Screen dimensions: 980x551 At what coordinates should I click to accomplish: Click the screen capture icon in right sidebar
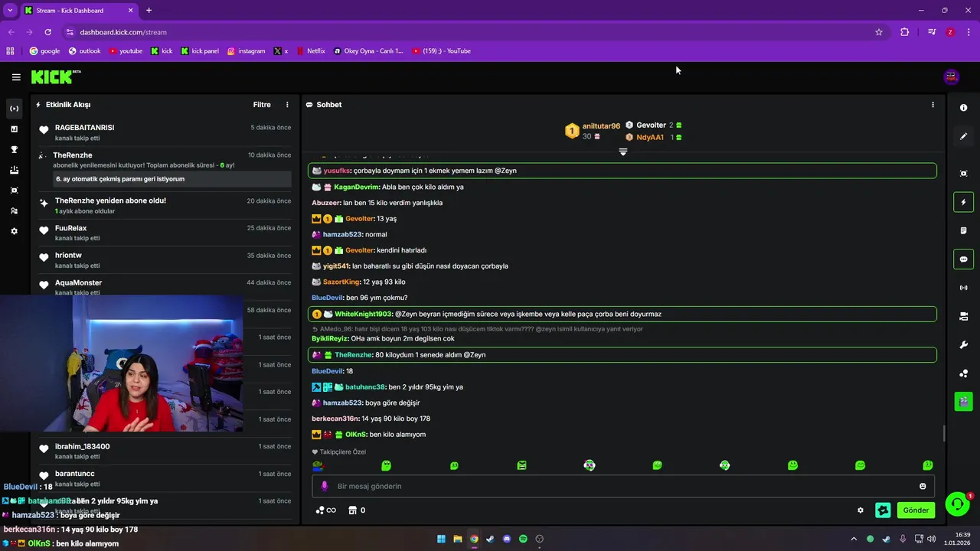tap(963, 174)
